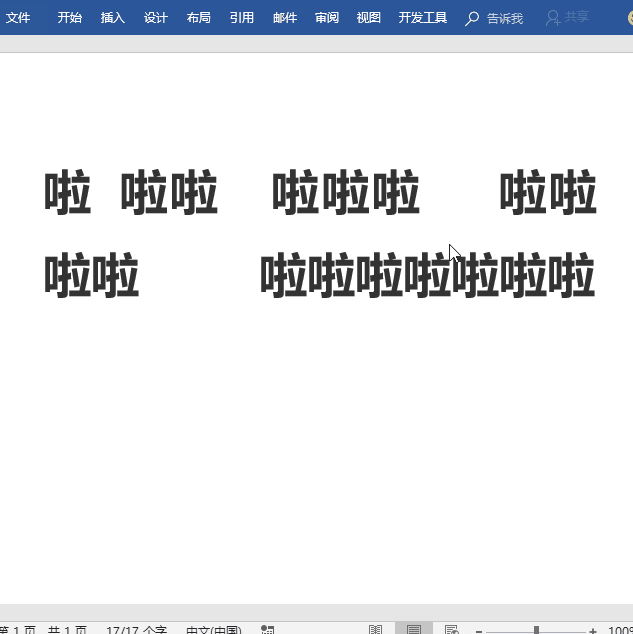Screen dimensions: 633x634
Task: Click the zoom in plus button
Action: click(x=593, y=631)
